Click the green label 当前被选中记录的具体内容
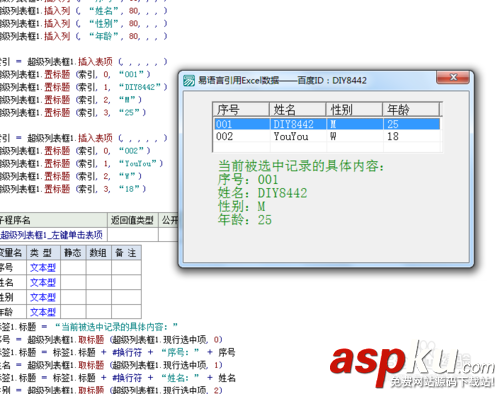The height and width of the screenshot is (394, 500). [301, 166]
